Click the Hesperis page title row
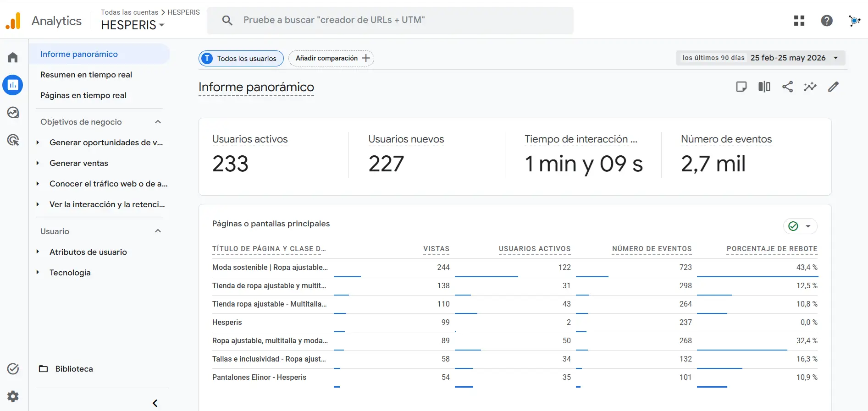 coord(515,323)
